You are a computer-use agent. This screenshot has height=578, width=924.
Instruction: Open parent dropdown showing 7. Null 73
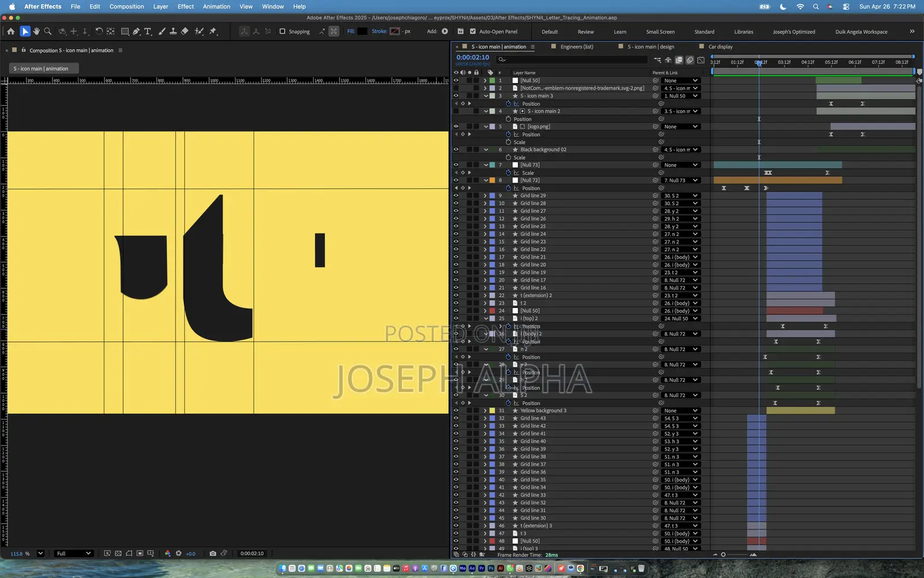[681, 180]
